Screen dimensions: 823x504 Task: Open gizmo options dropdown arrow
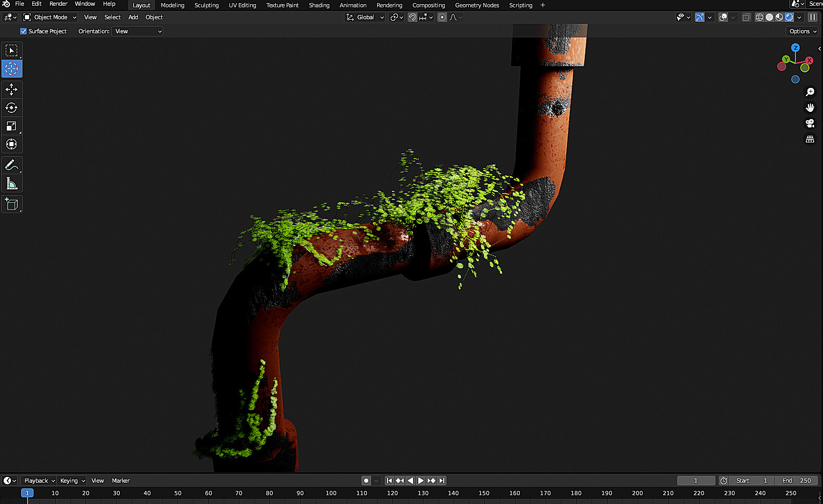pos(710,17)
